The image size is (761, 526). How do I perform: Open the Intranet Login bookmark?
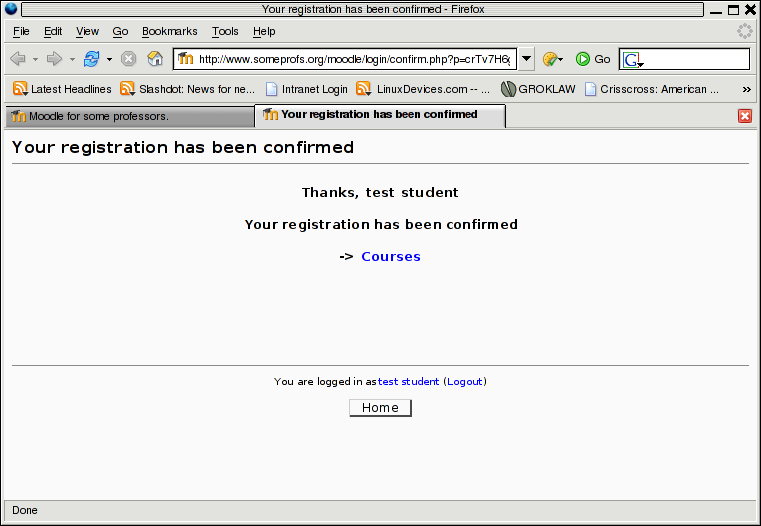(x=307, y=89)
